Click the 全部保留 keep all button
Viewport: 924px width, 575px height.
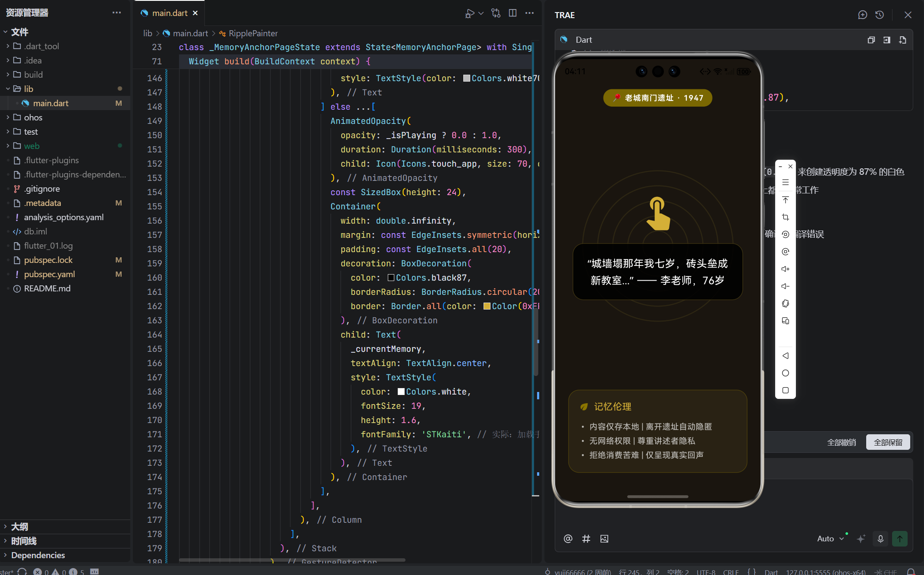click(x=888, y=442)
